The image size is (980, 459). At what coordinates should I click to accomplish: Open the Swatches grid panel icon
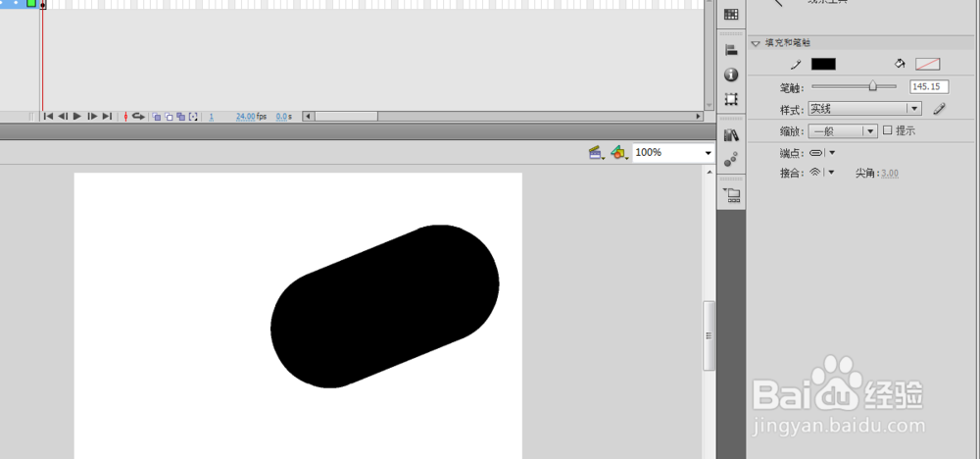[731, 15]
